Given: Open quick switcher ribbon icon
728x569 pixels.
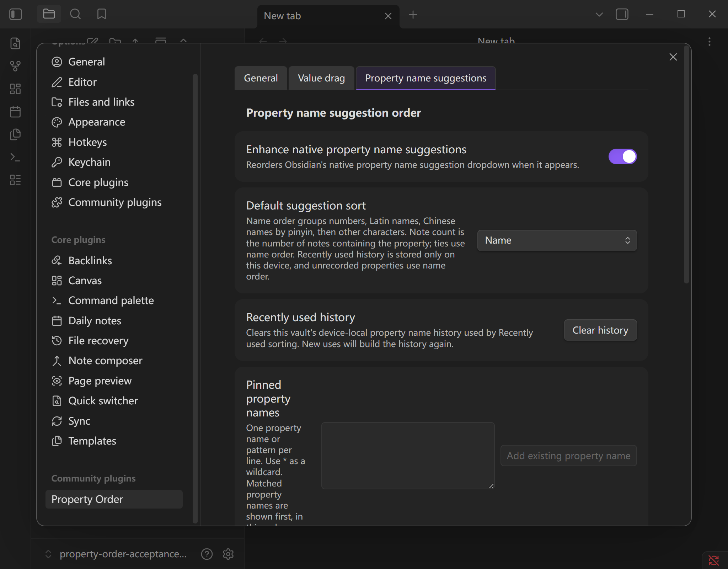Looking at the screenshot, I should tap(15, 43).
